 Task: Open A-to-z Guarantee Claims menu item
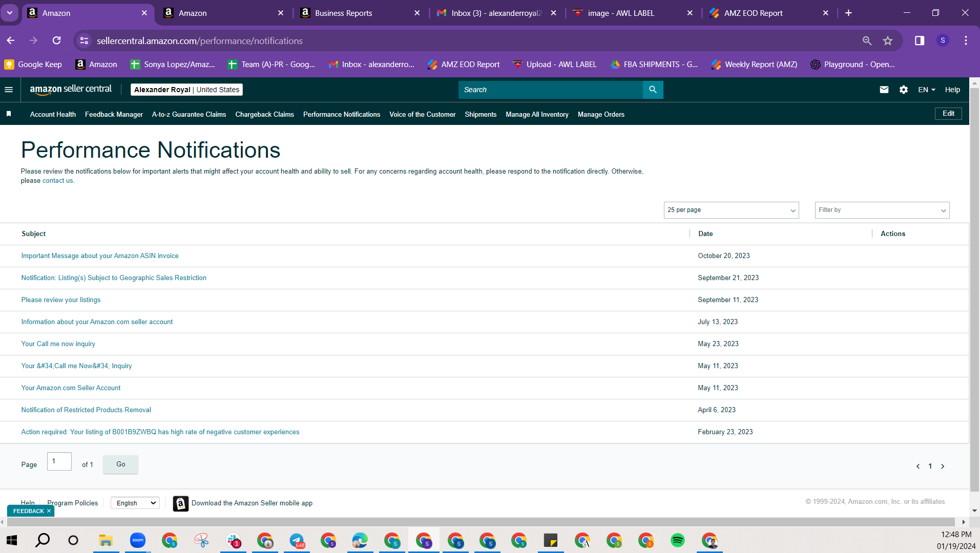189,114
